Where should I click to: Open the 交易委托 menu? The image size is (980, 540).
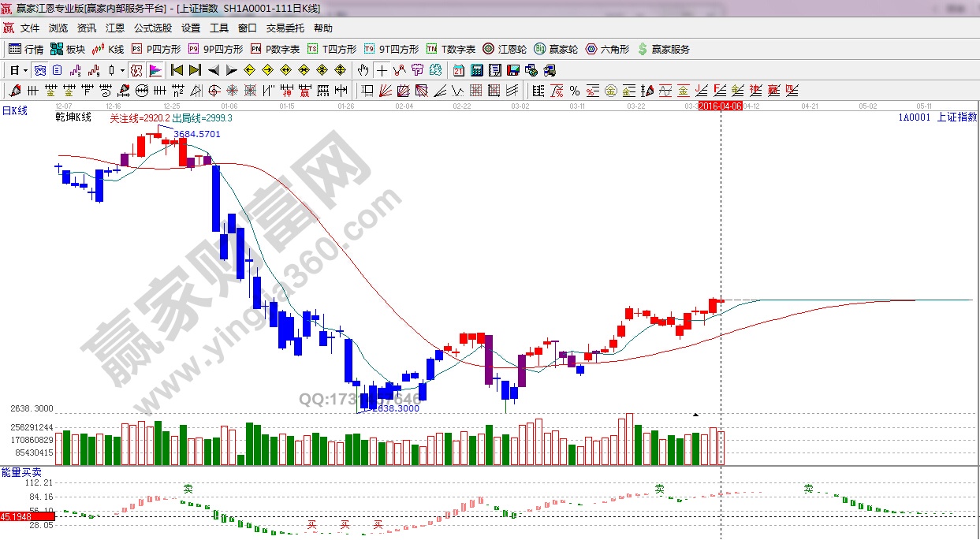pyautogui.click(x=285, y=28)
